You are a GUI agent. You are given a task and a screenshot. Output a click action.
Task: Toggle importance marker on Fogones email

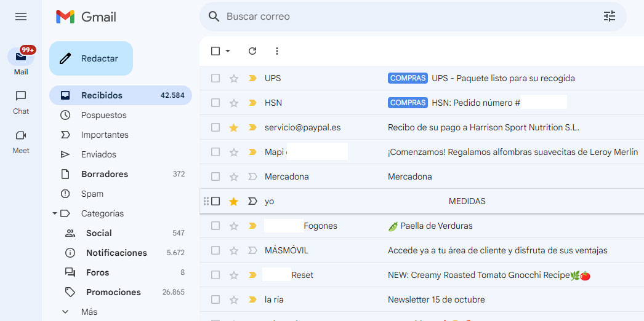[252, 226]
